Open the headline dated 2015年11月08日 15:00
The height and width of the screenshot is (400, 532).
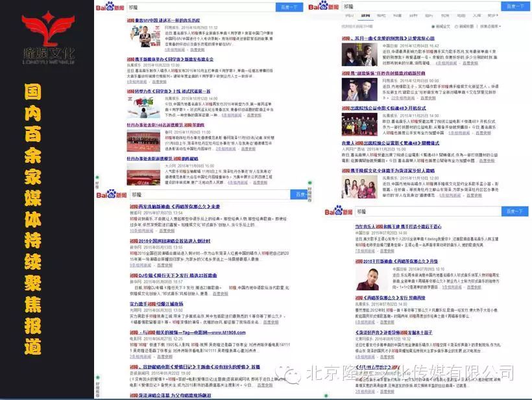coord(162,159)
